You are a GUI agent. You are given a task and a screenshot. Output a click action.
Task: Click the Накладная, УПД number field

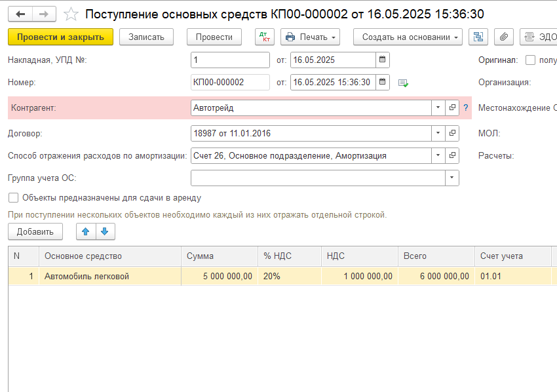tap(230, 60)
